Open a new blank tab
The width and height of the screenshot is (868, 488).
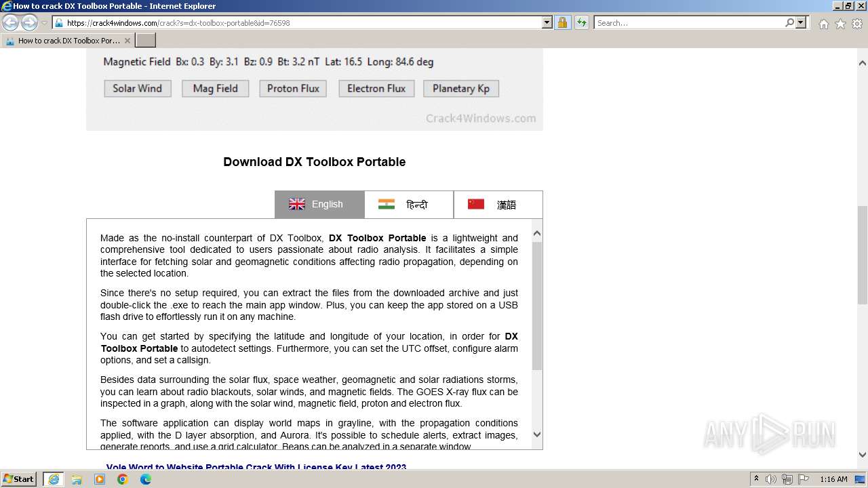[x=146, y=40]
